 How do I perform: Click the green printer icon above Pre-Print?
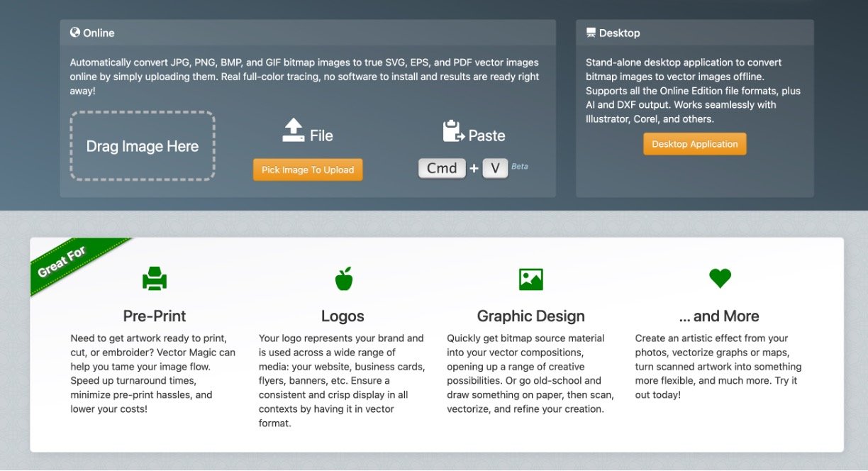(x=155, y=279)
